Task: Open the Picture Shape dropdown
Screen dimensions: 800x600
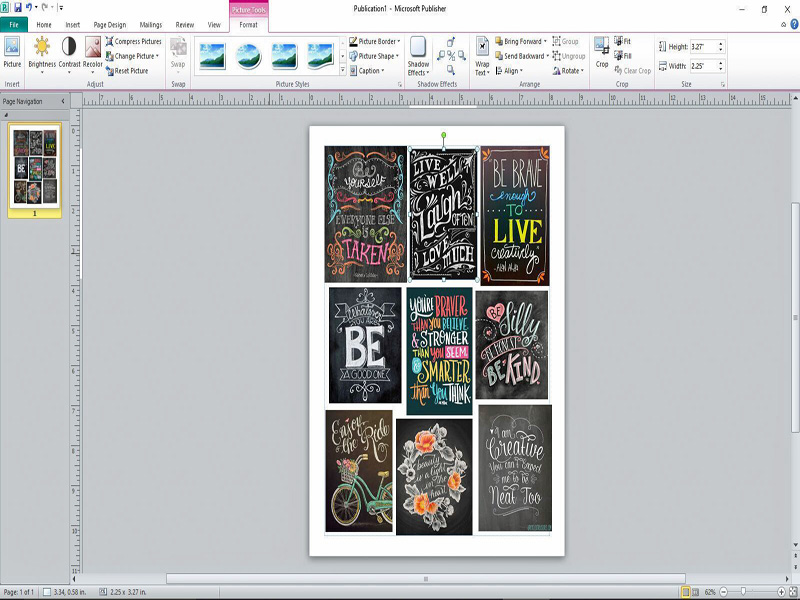Action: [x=374, y=56]
